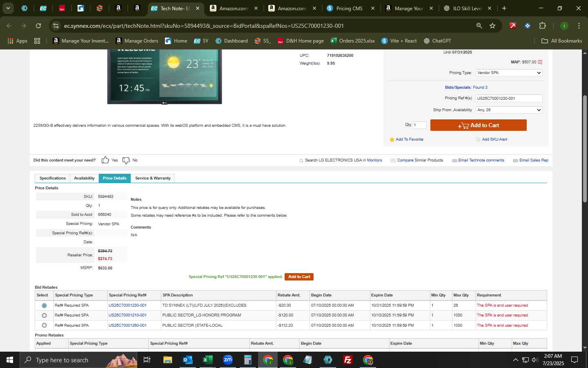Click the large orange Add to Cart button

coord(478,125)
